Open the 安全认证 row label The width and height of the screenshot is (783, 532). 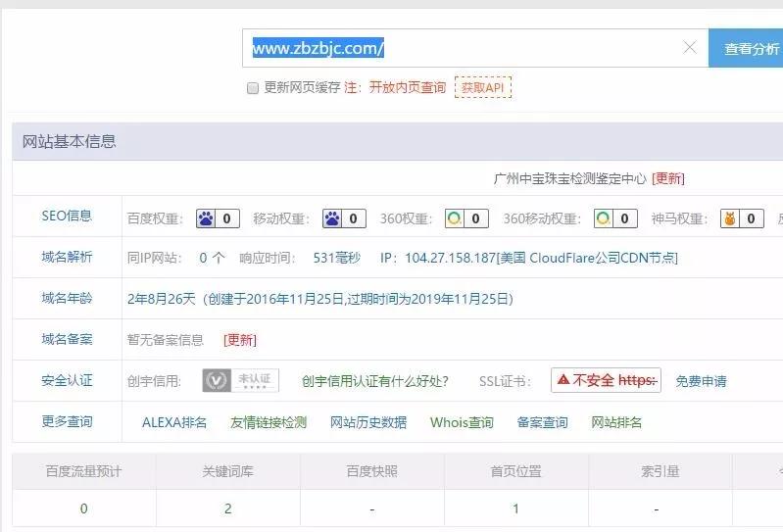67,381
